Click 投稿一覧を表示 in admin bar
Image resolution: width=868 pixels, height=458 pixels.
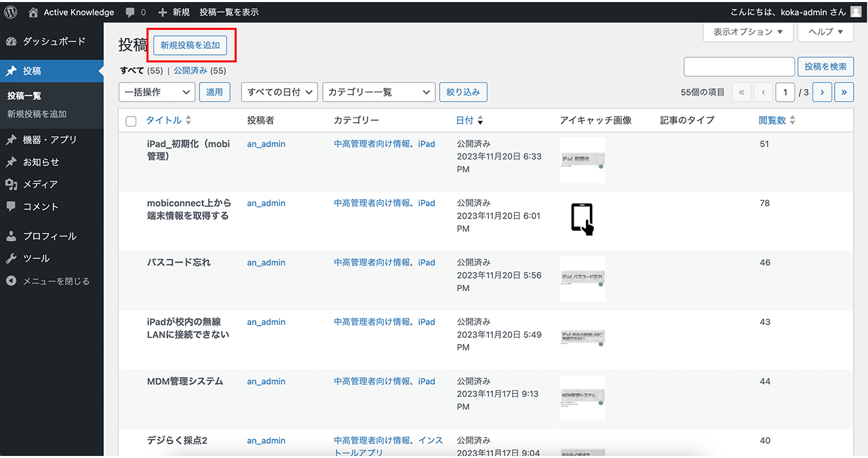[229, 12]
